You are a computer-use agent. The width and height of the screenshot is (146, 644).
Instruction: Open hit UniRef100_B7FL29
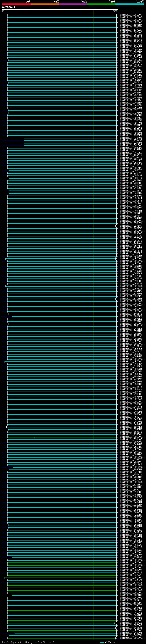click(x=131, y=30)
